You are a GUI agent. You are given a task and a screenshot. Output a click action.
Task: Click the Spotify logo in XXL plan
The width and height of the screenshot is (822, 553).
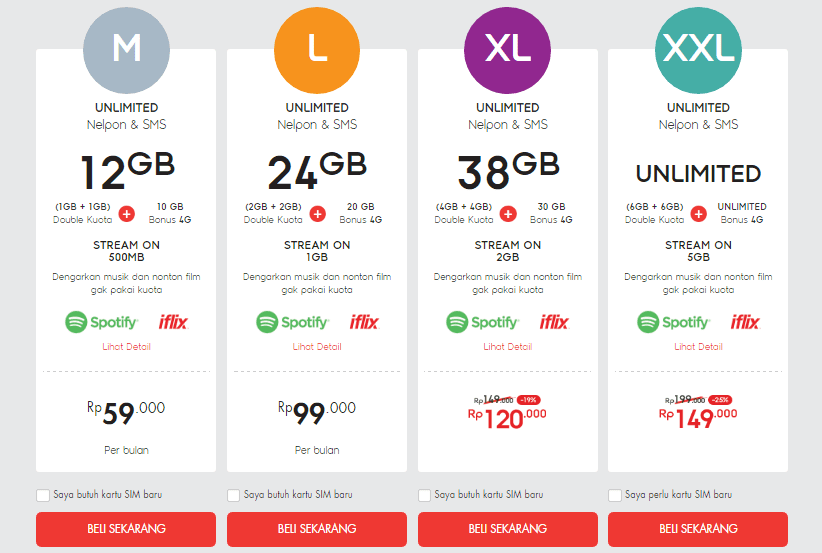[x=673, y=322]
